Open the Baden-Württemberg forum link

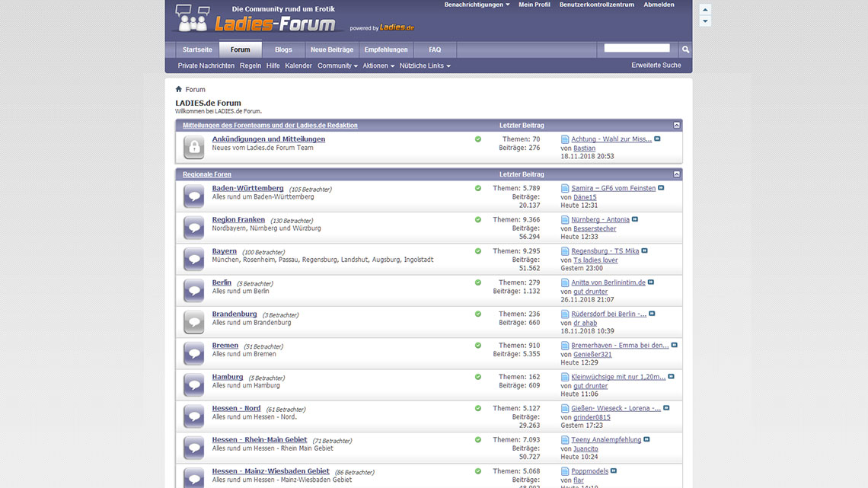pyautogui.click(x=247, y=188)
